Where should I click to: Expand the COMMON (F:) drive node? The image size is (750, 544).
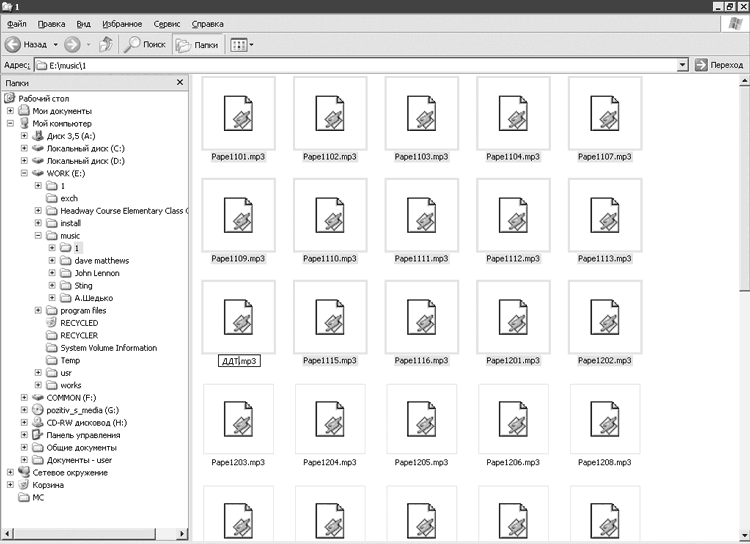24,397
